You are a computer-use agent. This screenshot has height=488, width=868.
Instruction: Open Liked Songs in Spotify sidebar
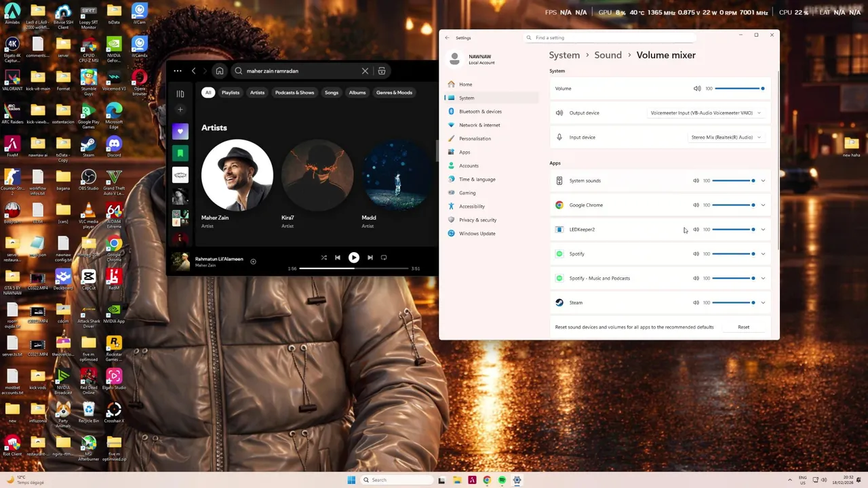[x=180, y=131]
